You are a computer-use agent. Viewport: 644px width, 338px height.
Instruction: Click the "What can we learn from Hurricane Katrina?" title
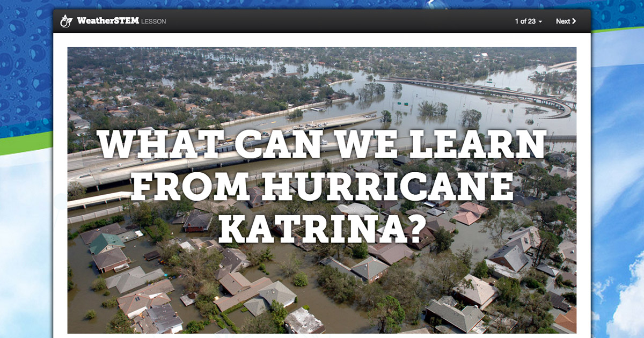pos(322,186)
